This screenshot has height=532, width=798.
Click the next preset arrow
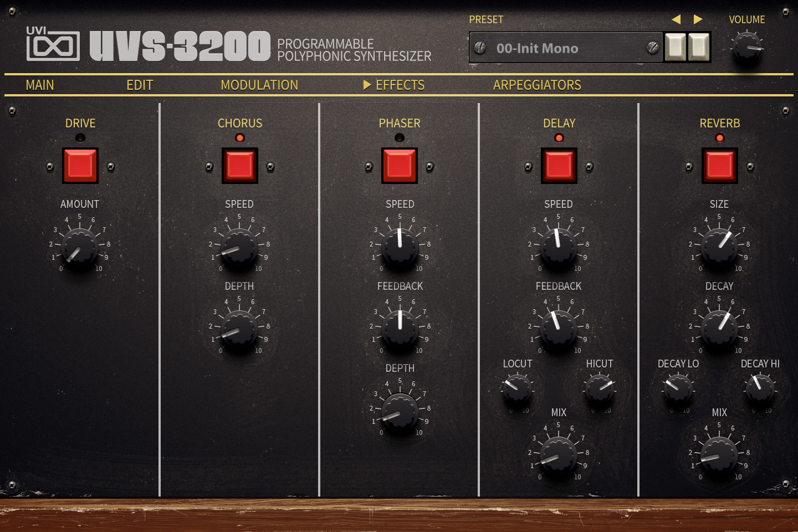pyautogui.click(x=697, y=19)
